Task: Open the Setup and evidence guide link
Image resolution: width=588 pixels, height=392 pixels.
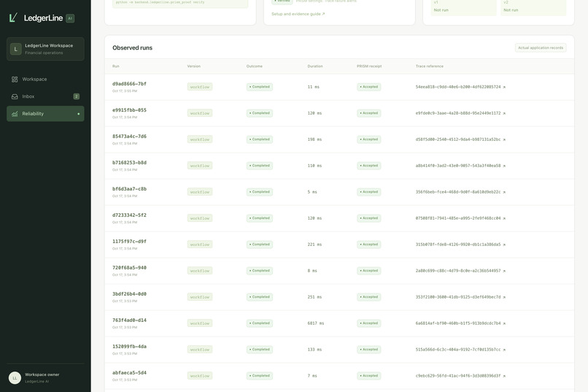Action: [298, 14]
